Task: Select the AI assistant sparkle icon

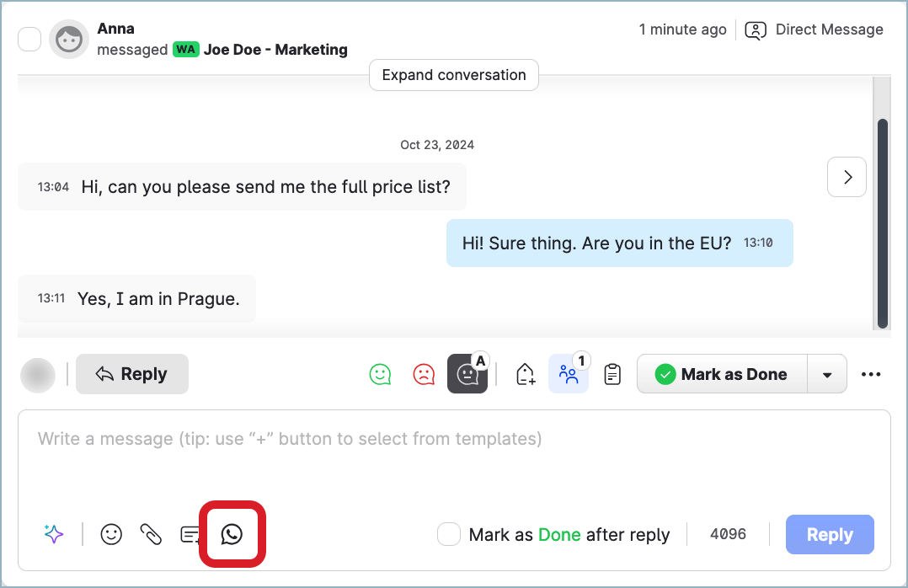Action: coord(54,534)
